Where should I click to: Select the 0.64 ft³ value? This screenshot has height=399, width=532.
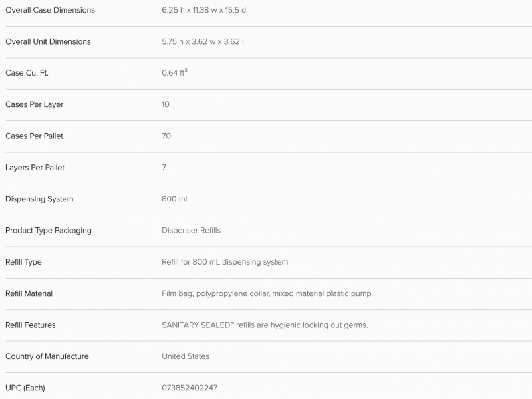click(174, 72)
